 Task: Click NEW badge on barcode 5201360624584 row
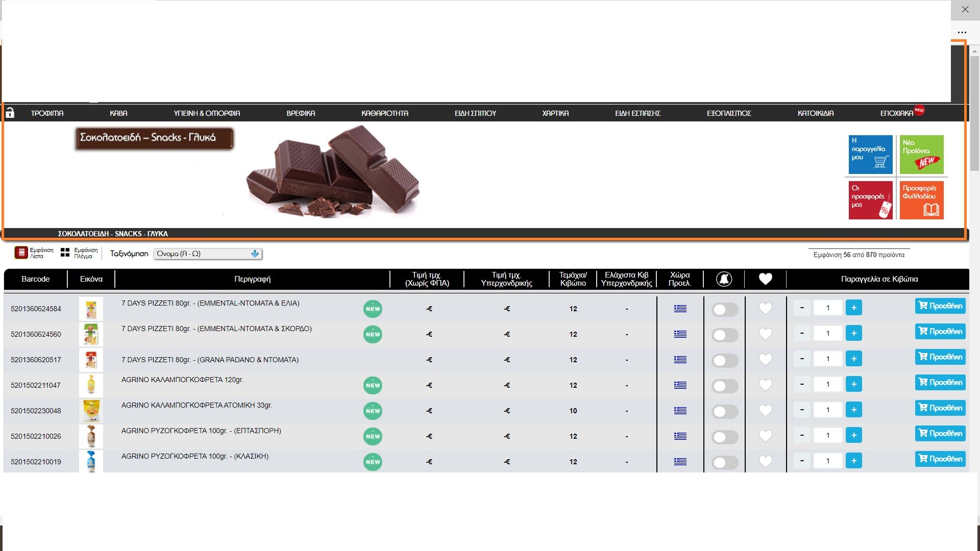tap(373, 309)
